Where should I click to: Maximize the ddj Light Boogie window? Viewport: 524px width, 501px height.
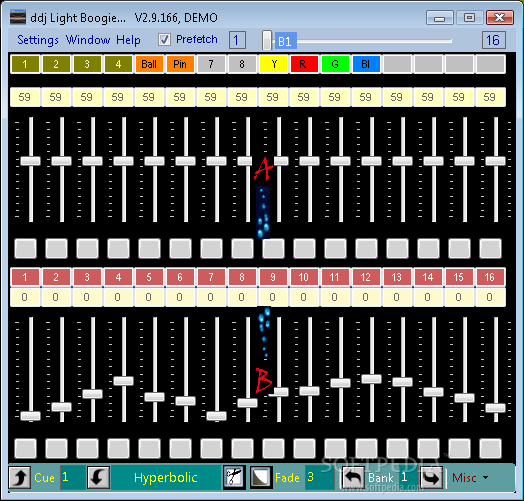point(470,18)
